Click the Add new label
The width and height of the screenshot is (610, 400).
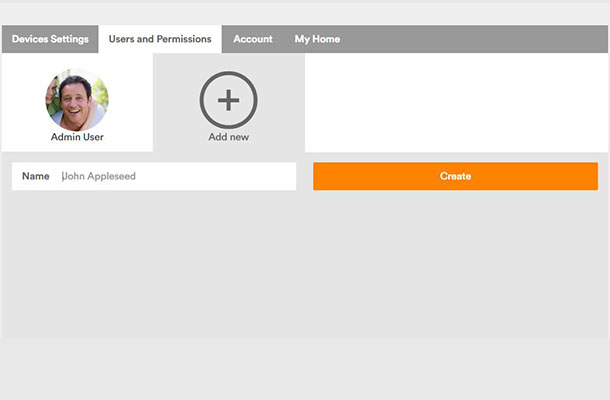tap(228, 137)
